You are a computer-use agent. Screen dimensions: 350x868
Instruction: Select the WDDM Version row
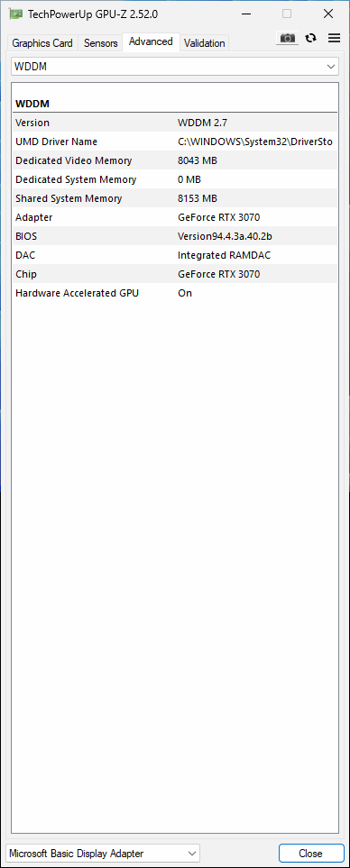point(175,123)
